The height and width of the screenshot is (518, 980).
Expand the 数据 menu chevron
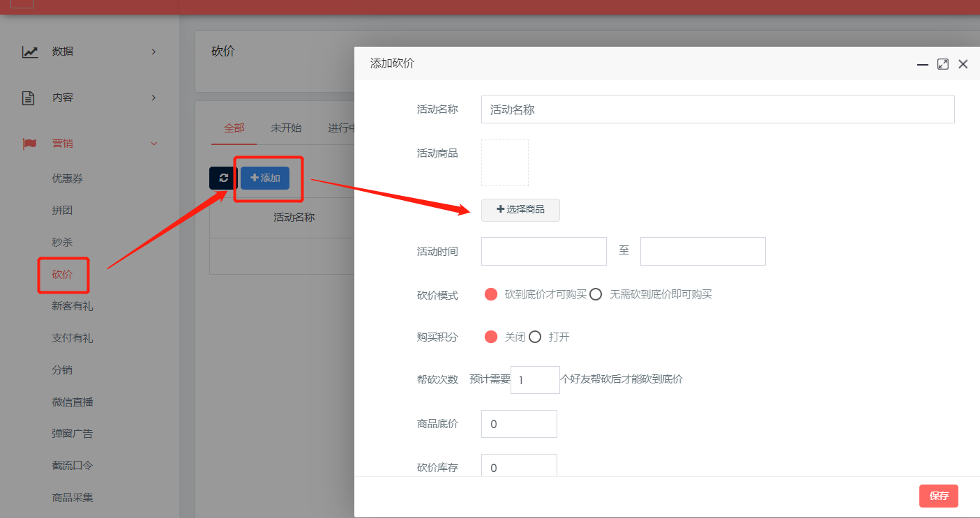(x=153, y=52)
